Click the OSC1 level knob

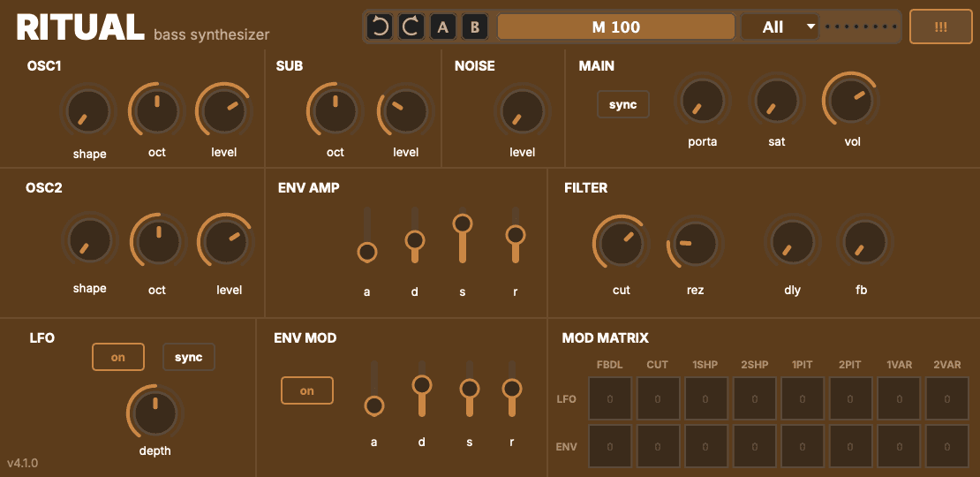225,111
